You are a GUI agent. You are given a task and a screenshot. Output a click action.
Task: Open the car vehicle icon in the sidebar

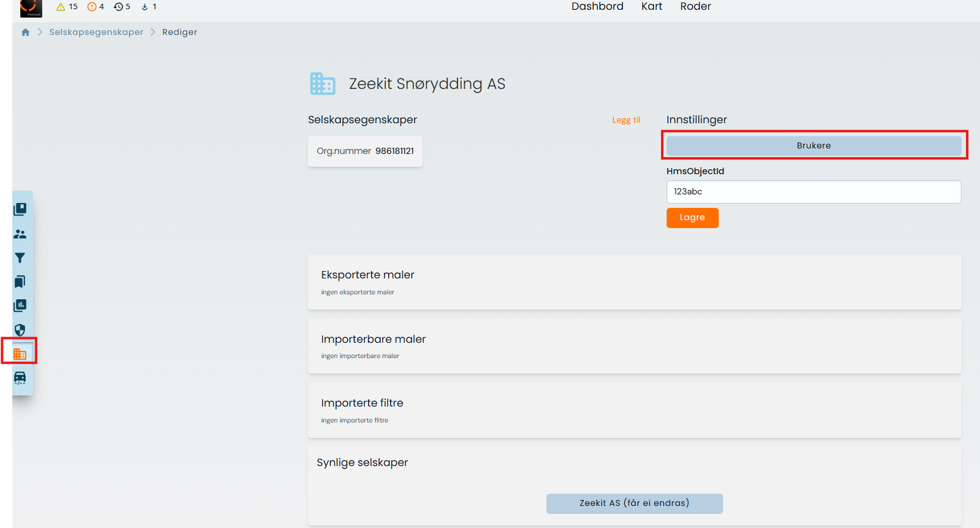[20, 378]
